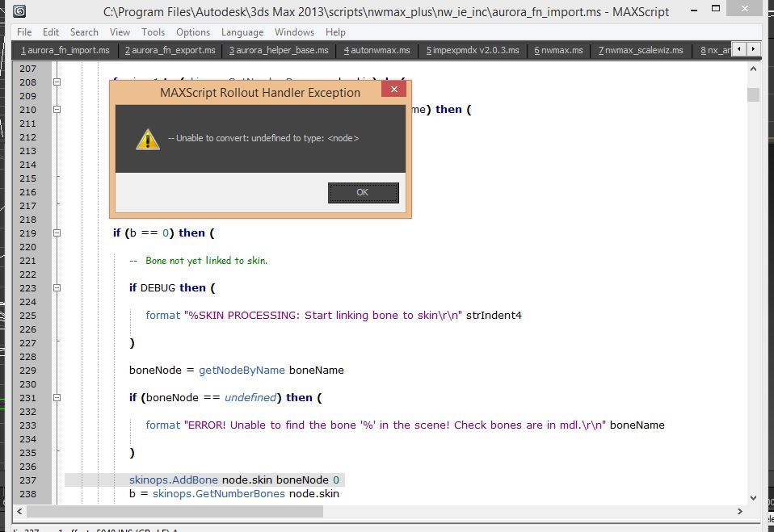Collapse the code fold at line 208
The image size is (774, 532).
(57, 82)
